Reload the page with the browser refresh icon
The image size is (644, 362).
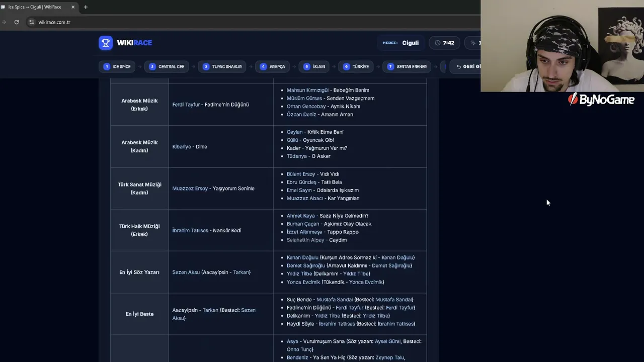[x=17, y=22]
